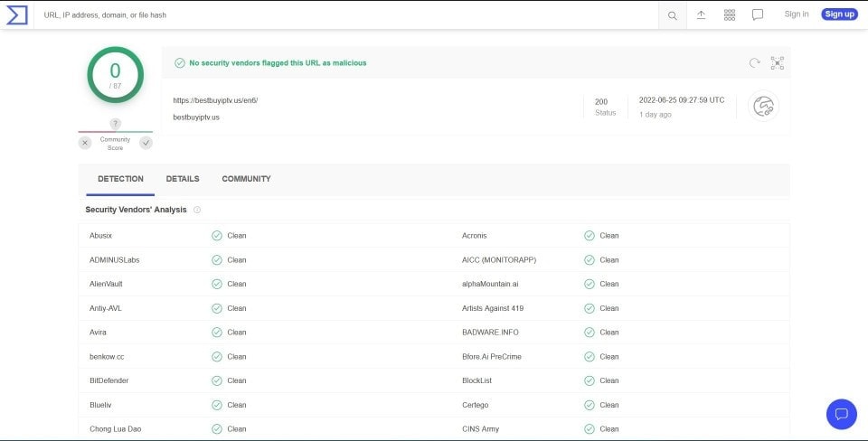Open the blue chat bubble widget

coord(842,414)
